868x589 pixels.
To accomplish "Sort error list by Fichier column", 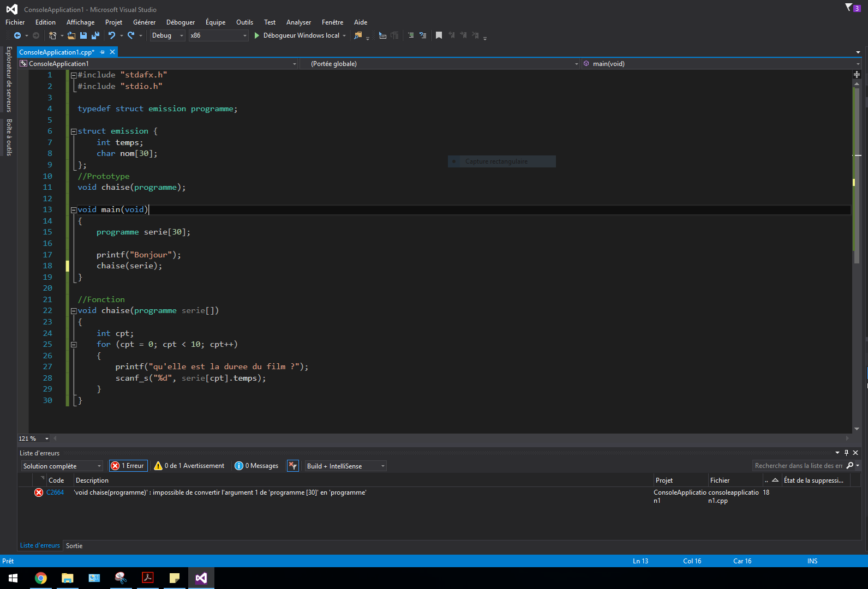I will click(x=735, y=480).
